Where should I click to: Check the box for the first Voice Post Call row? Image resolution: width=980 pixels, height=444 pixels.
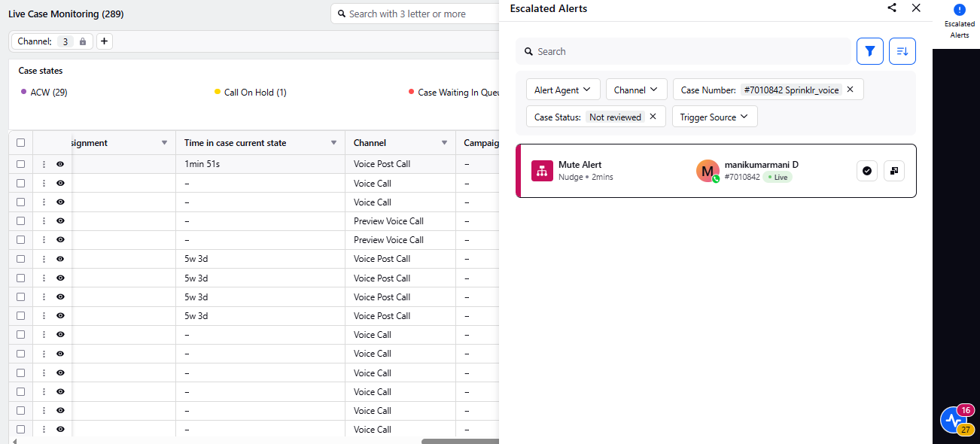pyautogui.click(x=20, y=164)
